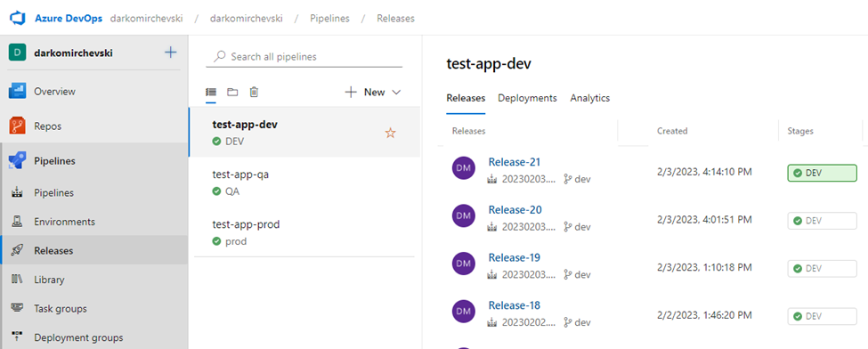Open the DEV stage of Release-21
868x349 pixels.
[x=822, y=173]
